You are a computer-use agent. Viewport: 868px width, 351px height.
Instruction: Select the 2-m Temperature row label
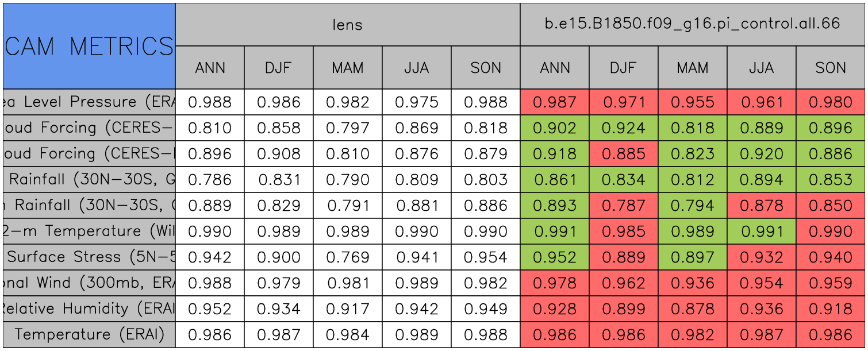(x=89, y=231)
